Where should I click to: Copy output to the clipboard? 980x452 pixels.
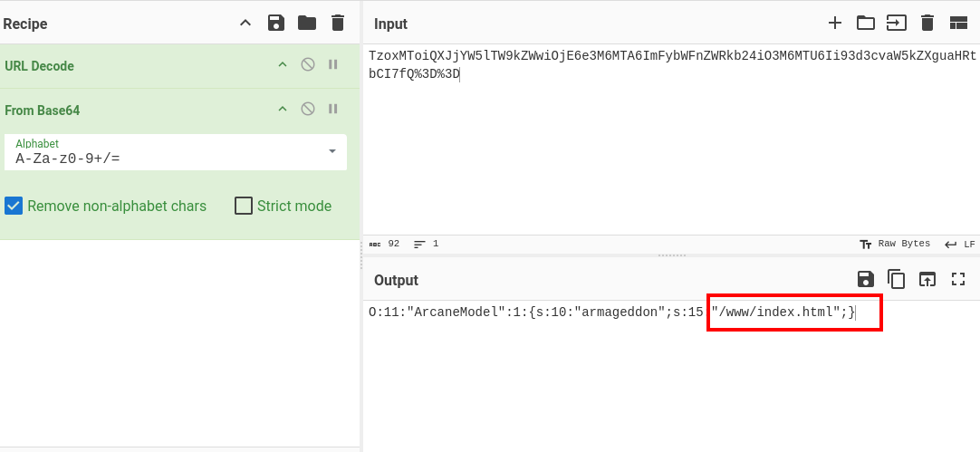tap(897, 280)
